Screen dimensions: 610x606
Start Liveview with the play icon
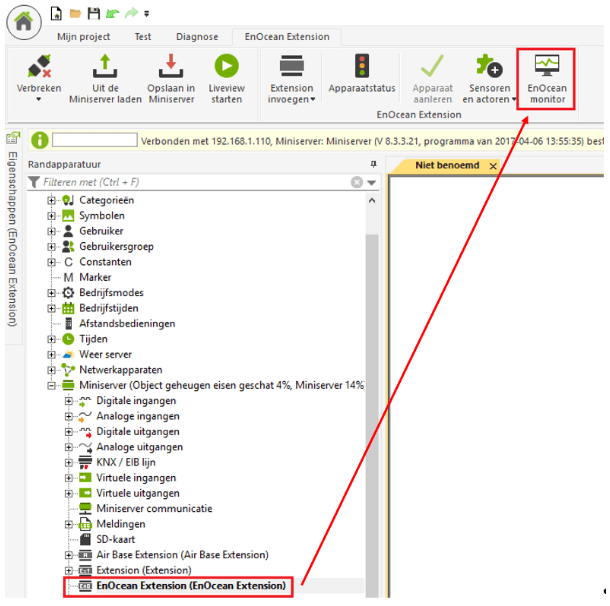point(227,67)
